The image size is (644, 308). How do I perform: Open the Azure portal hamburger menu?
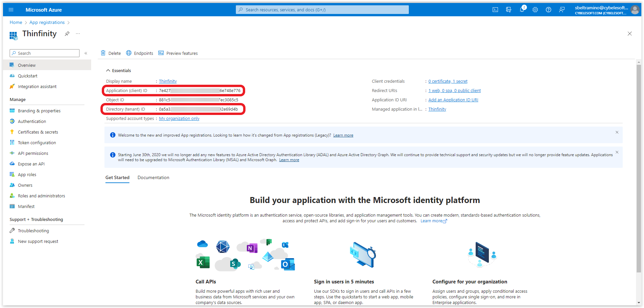tap(11, 10)
